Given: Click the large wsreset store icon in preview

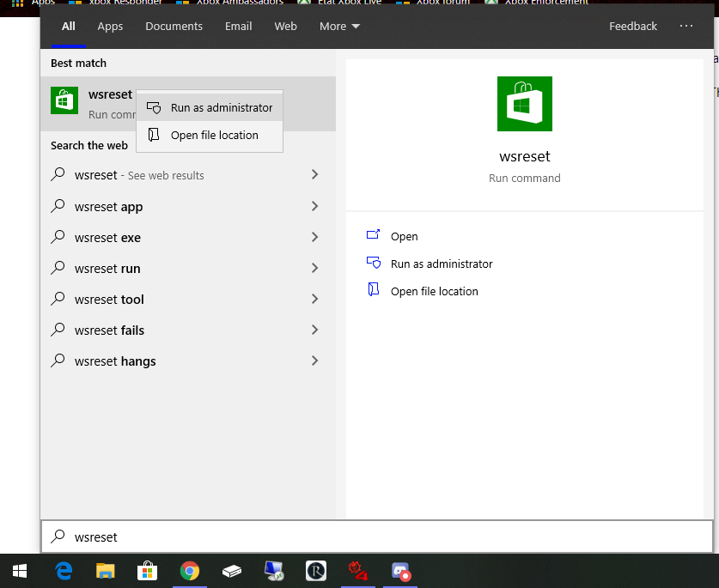Looking at the screenshot, I should [x=525, y=104].
